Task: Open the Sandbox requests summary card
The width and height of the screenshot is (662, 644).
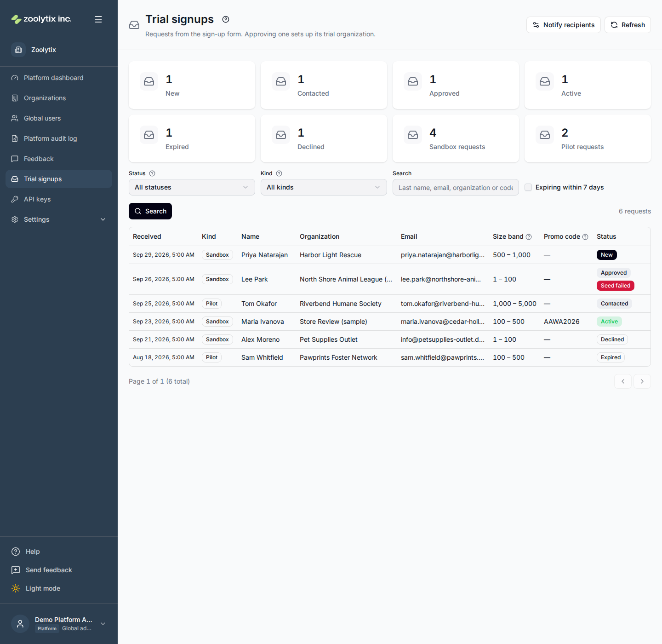Action: pos(456,138)
